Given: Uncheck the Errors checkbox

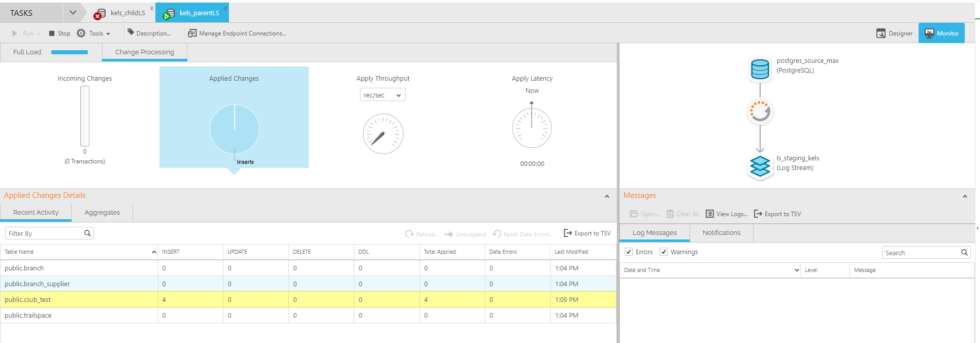Looking at the screenshot, I should tap(629, 252).
